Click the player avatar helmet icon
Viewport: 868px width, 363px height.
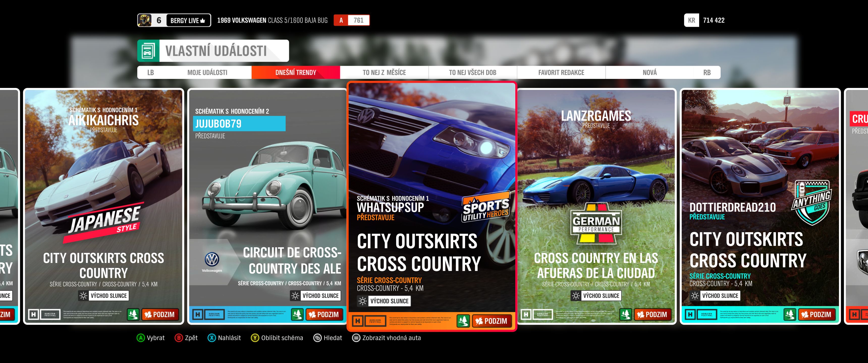point(145,20)
